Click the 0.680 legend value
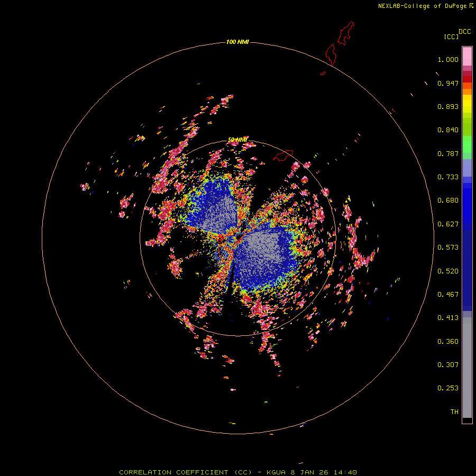476x476 pixels. coord(448,200)
